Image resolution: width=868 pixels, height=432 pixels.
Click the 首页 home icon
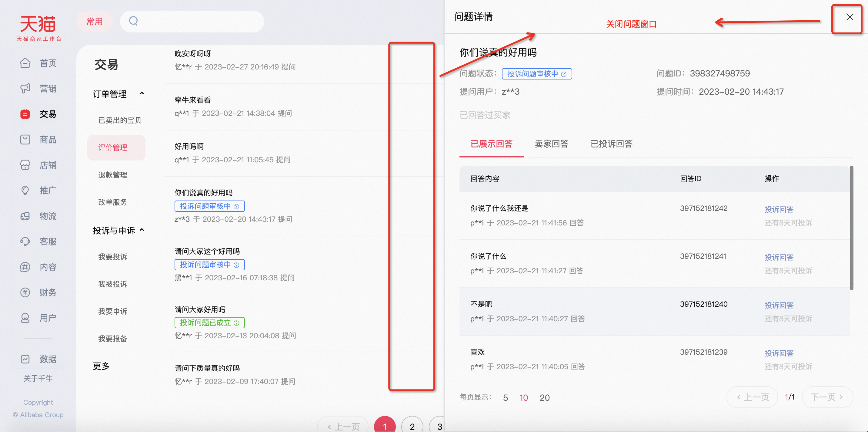click(x=25, y=63)
